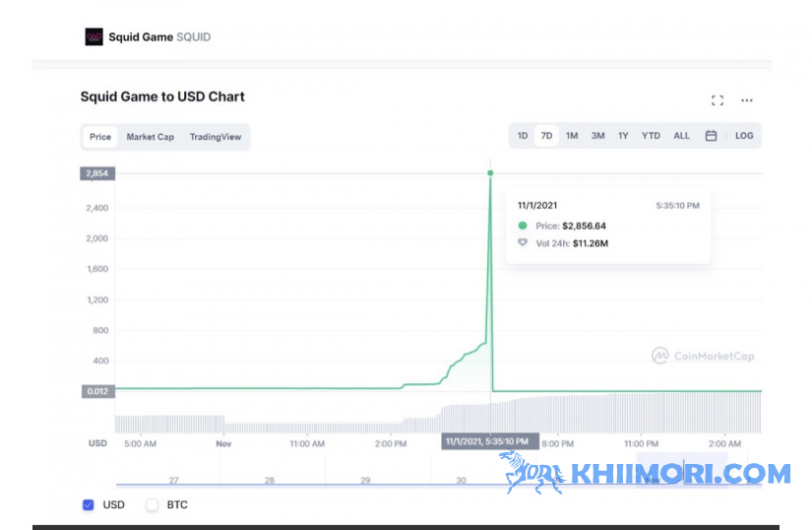812x530 pixels.
Task: Click the Vol 24h $11.26M tooltip value
Action: click(591, 243)
